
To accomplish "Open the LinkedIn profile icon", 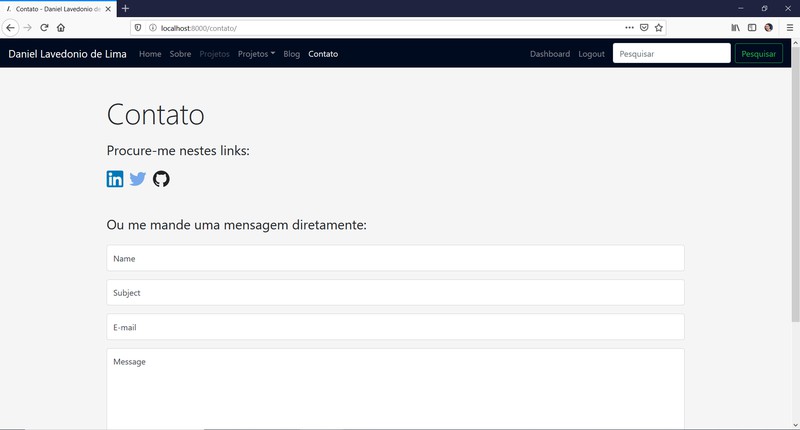I will click(115, 179).
